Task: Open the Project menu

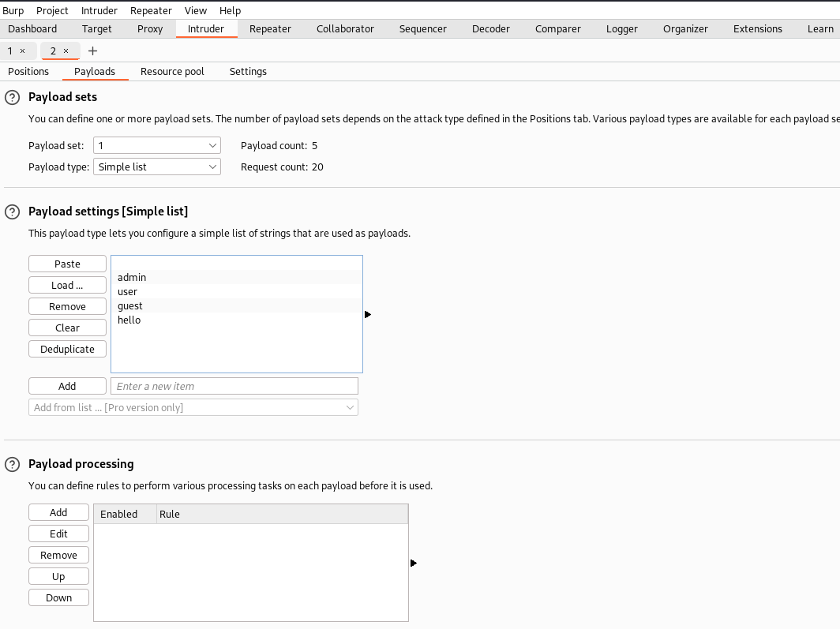Action: pos(52,11)
